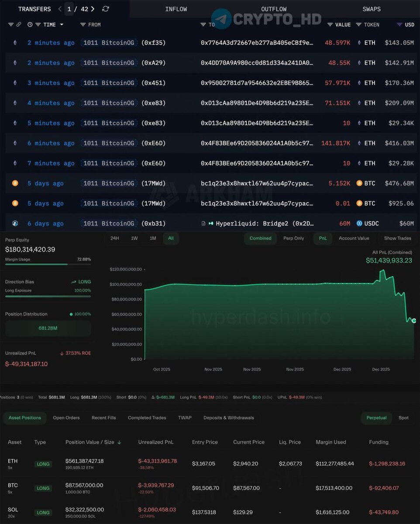Screen dimensions: 420x524
Task: Select the 1W chart range
Action: (134, 238)
